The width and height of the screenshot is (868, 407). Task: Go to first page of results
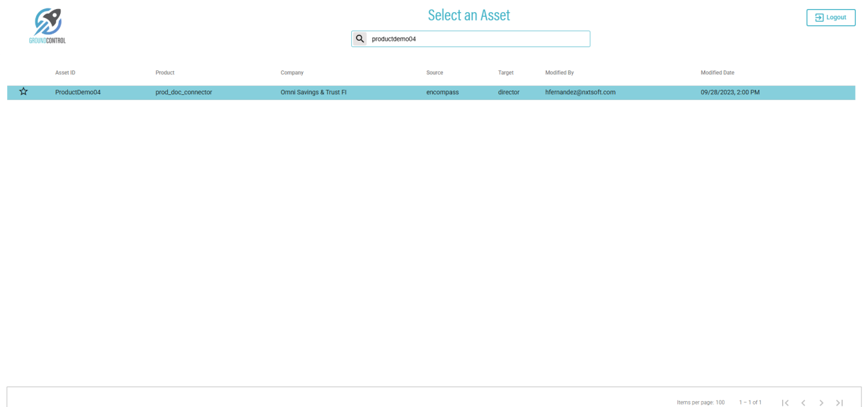coord(785,402)
